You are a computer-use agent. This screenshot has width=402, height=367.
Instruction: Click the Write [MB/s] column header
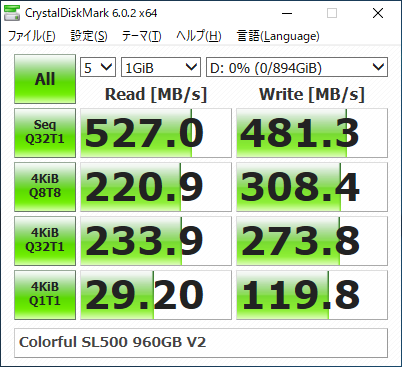click(x=312, y=94)
